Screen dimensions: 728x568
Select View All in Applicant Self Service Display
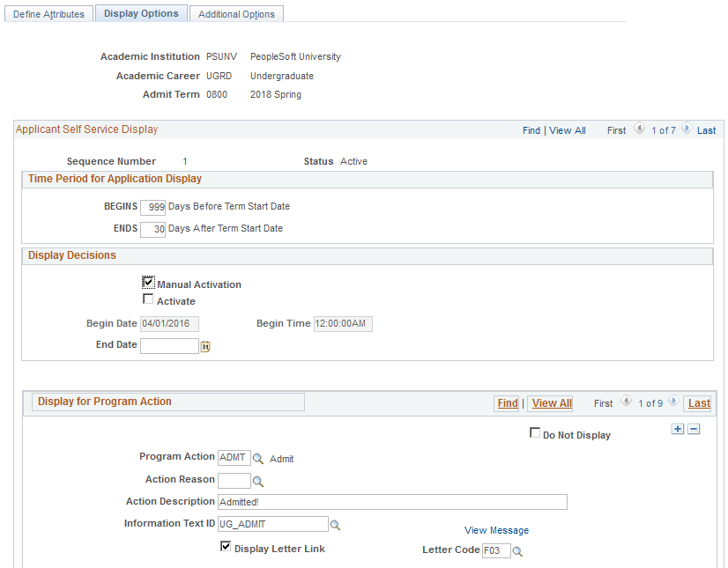568,129
